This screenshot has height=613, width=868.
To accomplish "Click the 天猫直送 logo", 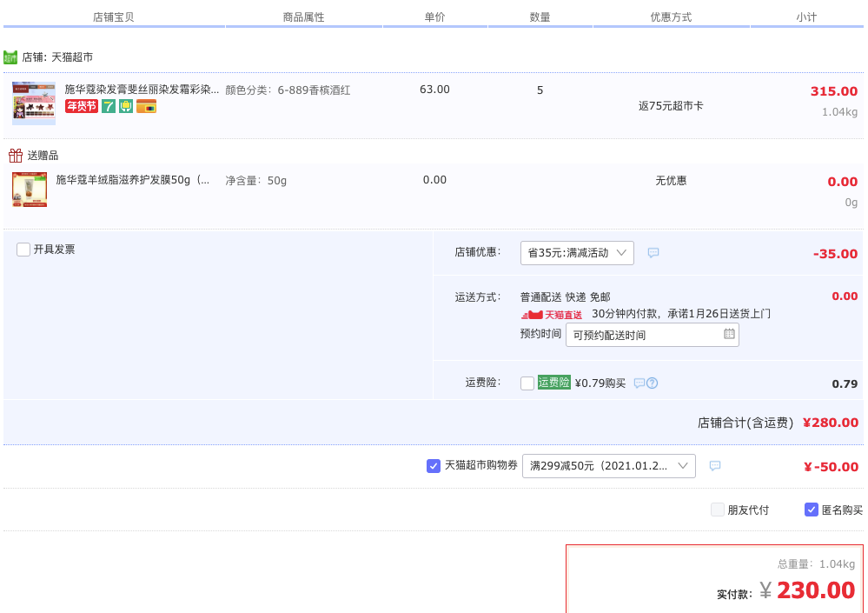I will point(552,315).
